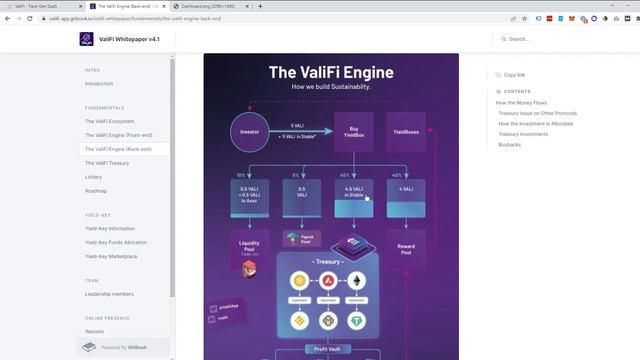Open the tab search dropdown arrow
This screenshot has width=640, height=360.
[x=612, y=6]
